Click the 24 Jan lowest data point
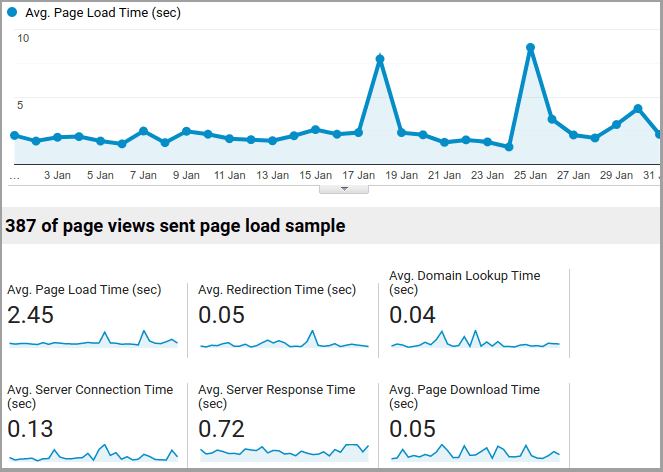The image size is (663, 472). pos(509,147)
